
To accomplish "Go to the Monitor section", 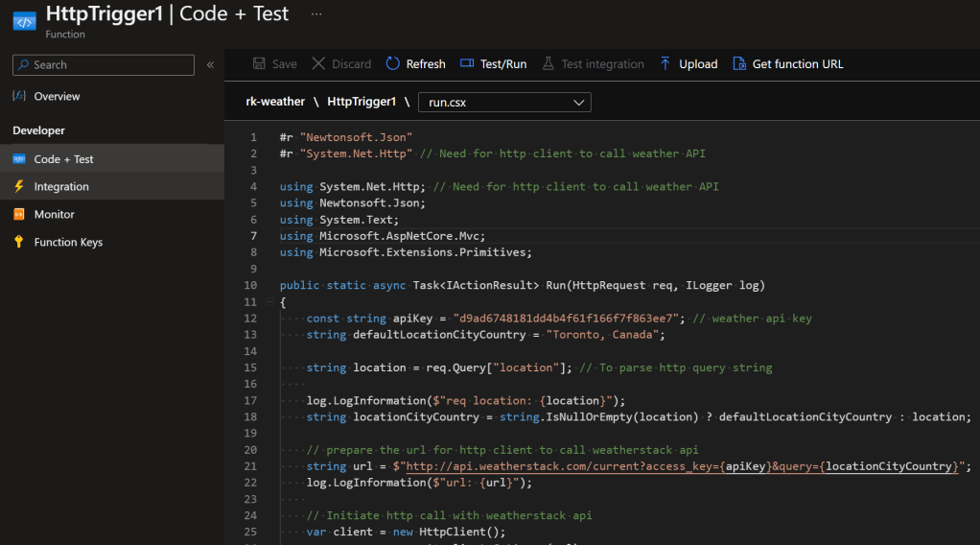I will [54, 215].
